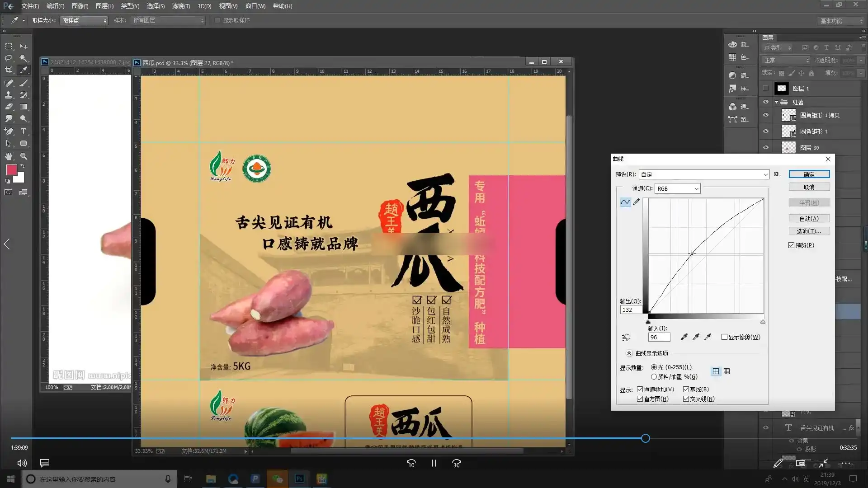Image resolution: width=868 pixels, height=488 pixels.
Task: Uncheck the 预览 checkbox in Curves
Action: (x=791, y=245)
